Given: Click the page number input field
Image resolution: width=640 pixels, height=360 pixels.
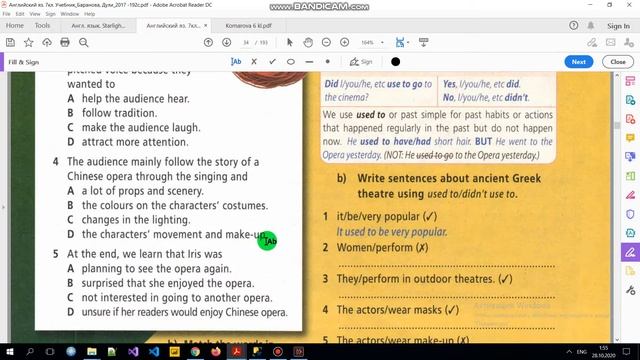Looking at the screenshot, I should 246,42.
